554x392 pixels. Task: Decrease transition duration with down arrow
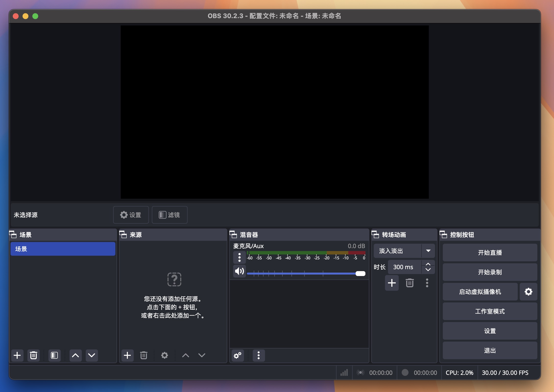tap(428, 270)
